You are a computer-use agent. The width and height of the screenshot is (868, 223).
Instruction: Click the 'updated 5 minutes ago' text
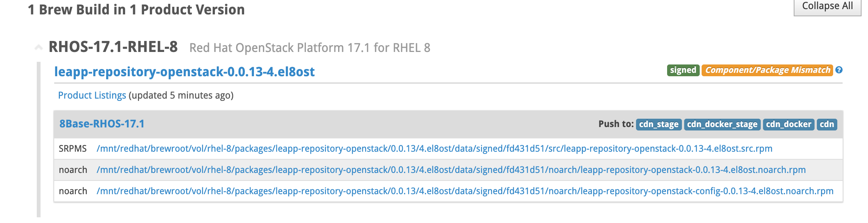(181, 95)
